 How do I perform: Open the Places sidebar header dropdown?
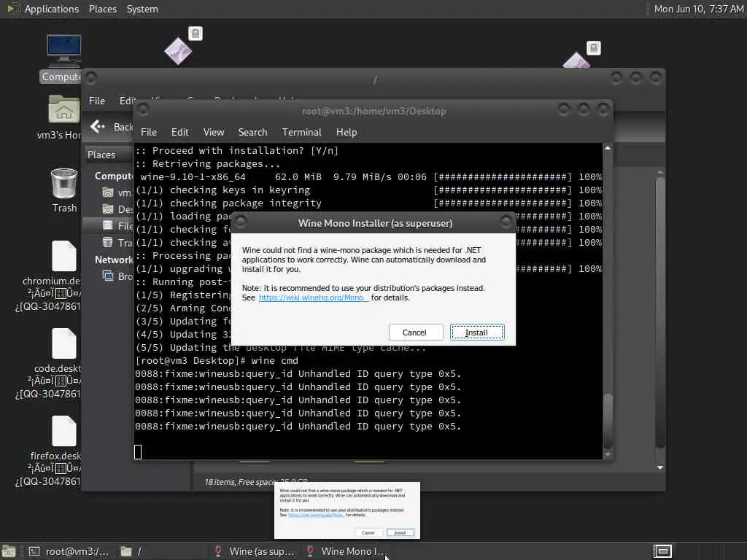pyautogui.click(x=109, y=155)
